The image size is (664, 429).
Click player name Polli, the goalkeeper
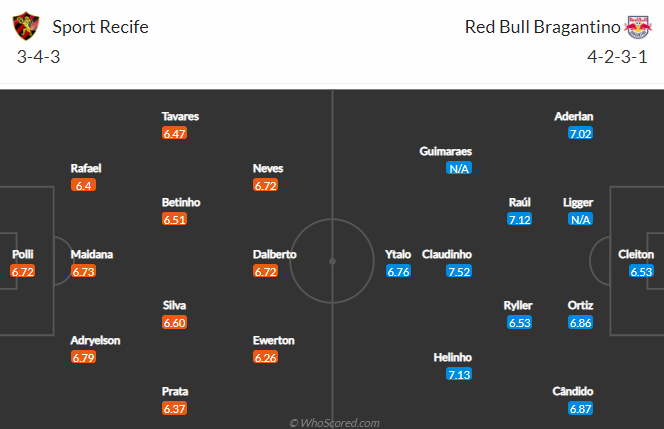tap(22, 254)
